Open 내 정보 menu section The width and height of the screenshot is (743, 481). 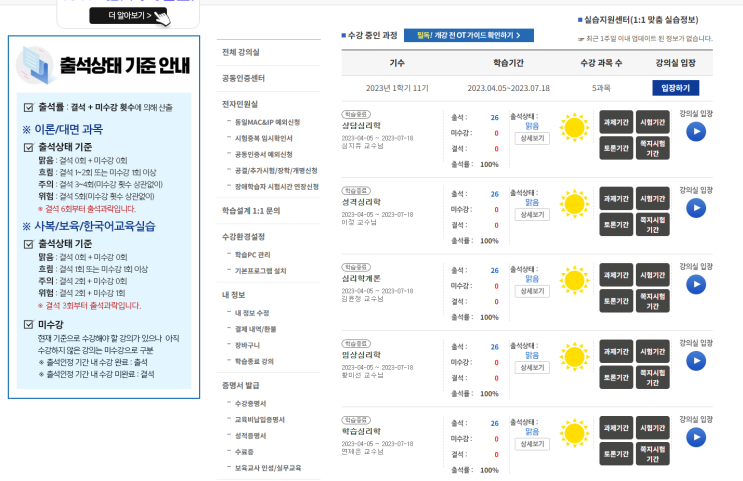tap(234, 295)
